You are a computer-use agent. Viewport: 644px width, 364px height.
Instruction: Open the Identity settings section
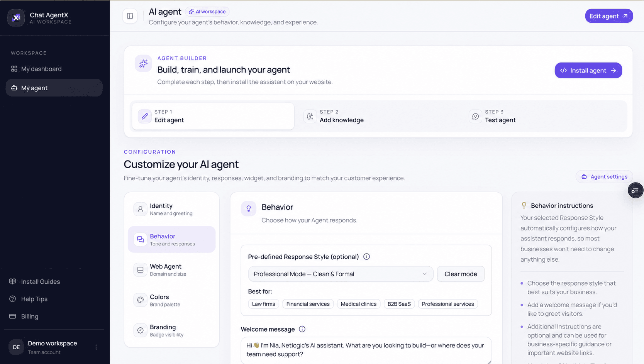coord(172,209)
